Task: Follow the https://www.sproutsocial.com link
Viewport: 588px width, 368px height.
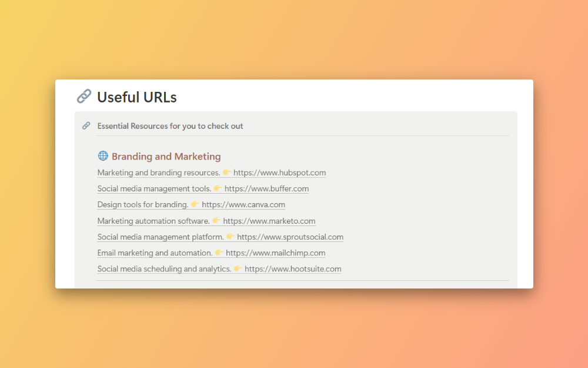Action: 290,237
